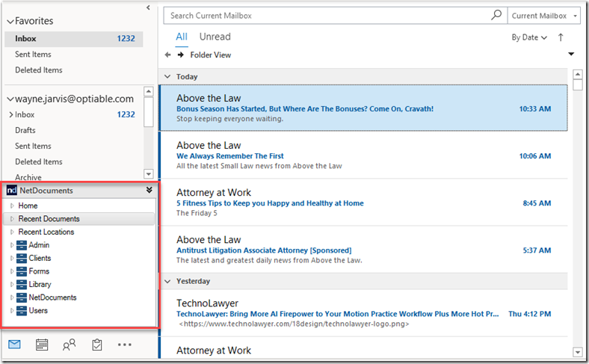Open the ribbon options down arrow below By Date
Screen dimensions: 589x364
tap(571, 54)
